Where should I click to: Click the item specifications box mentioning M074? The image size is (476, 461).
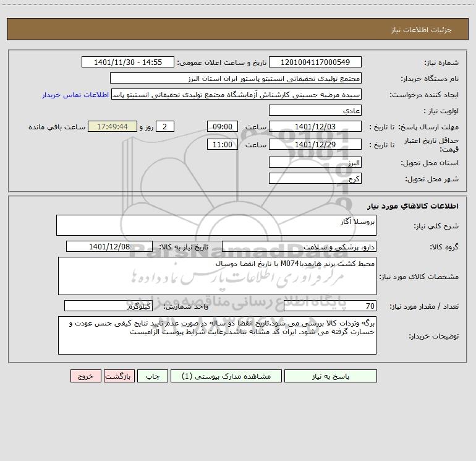(x=217, y=276)
